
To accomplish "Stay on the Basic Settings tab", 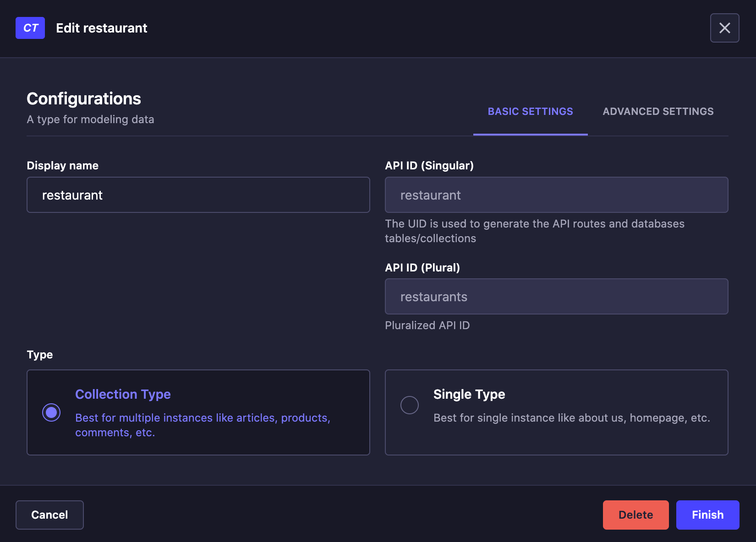I will pyautogui.click(x=530, y=111).
